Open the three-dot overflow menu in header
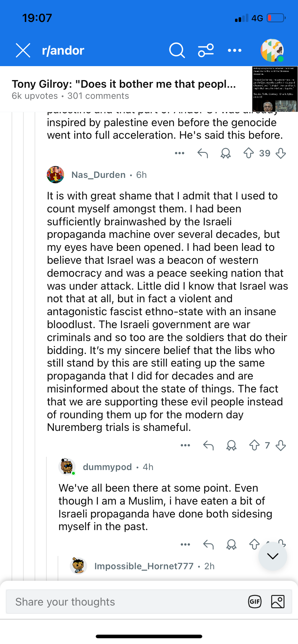The height and width of the screenshot is (644, 298). (x=235, y=51)
